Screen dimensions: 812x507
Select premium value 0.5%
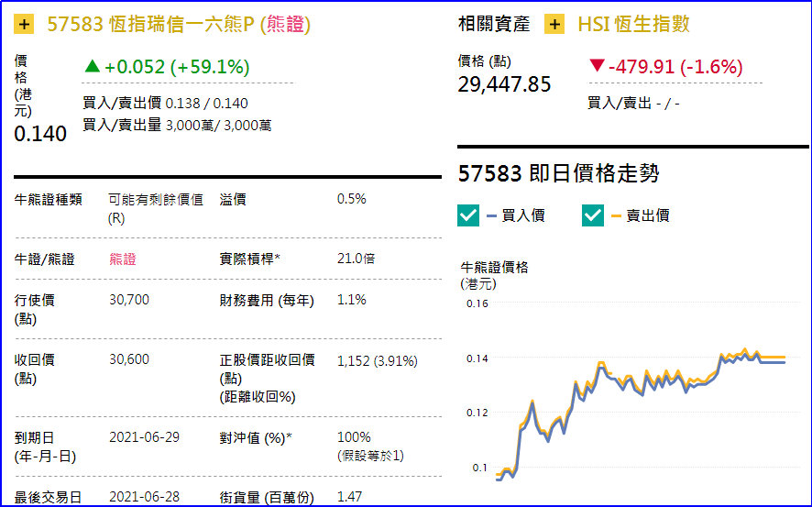click(x=352, y=199)
